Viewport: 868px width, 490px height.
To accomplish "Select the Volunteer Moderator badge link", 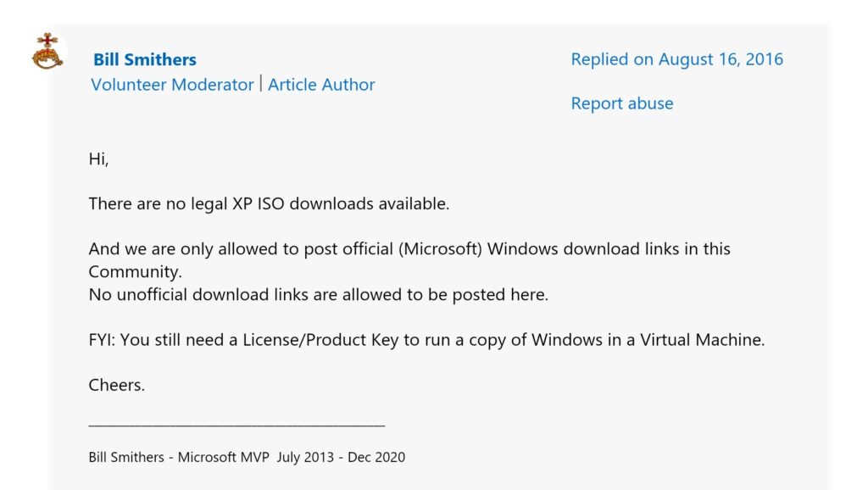I will click(x=172, y=84).
